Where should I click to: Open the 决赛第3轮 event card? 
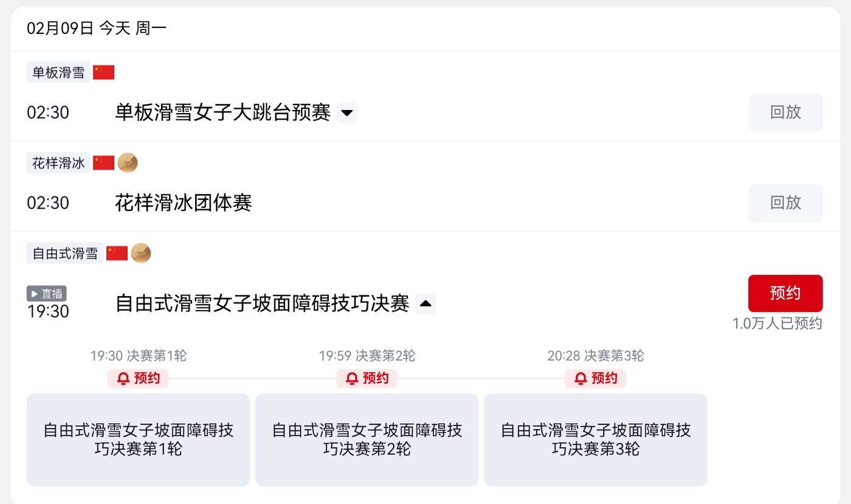point(595,440)
